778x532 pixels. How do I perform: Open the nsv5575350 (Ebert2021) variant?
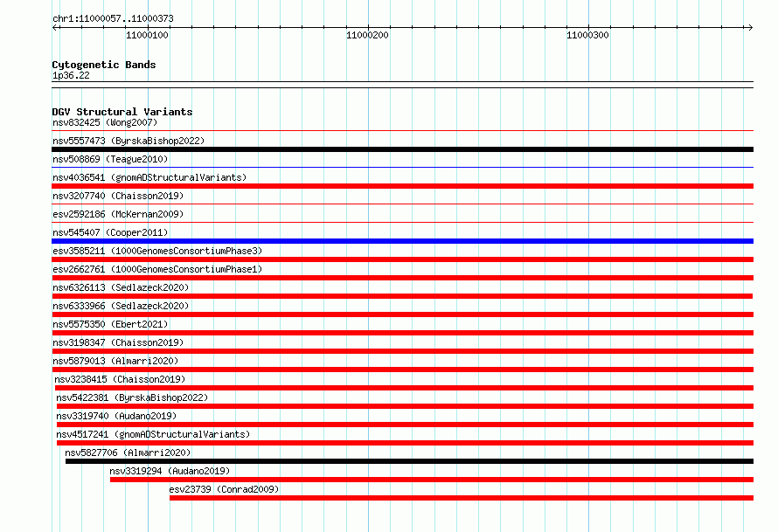coord(110,324)
